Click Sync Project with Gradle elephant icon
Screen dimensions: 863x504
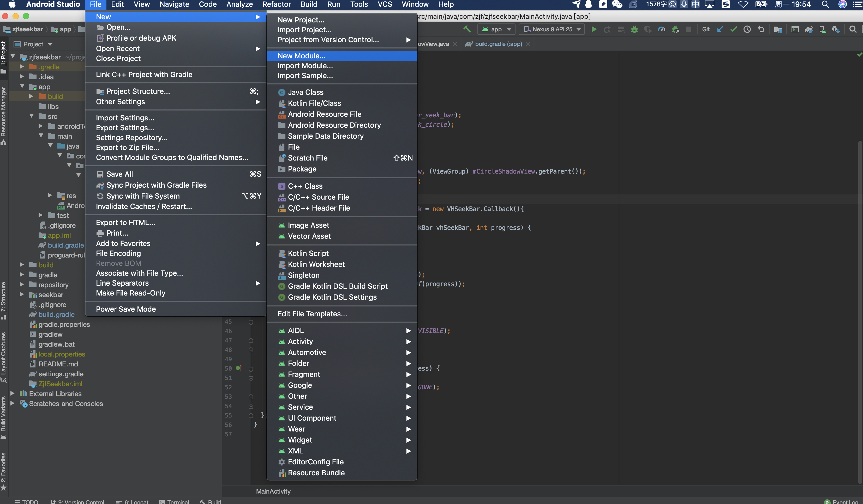808,29
